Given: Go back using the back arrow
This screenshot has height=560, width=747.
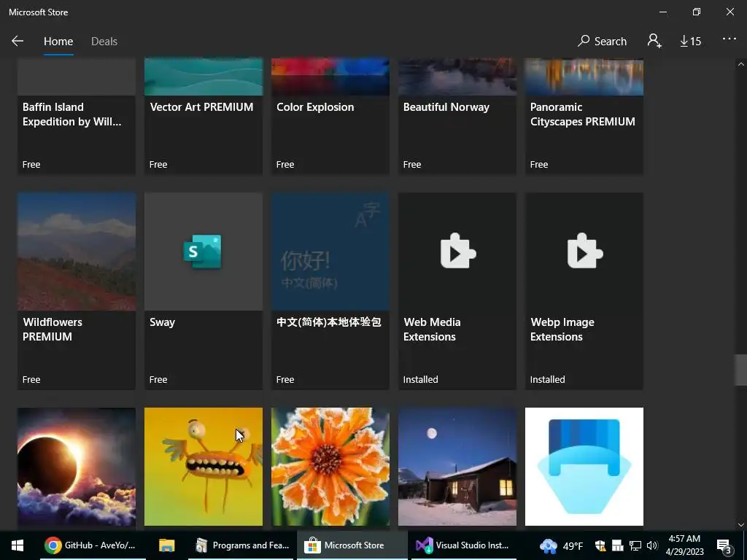Looking at the screenshot, I should pos(18,41).
